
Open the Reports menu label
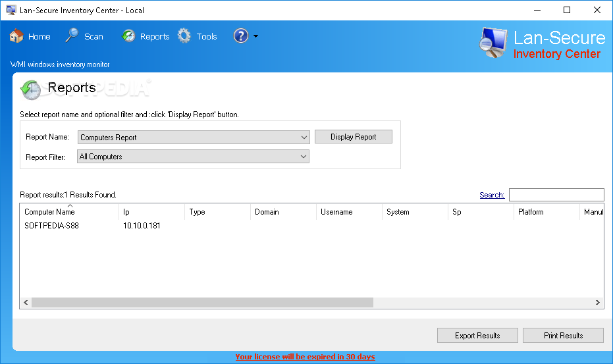(155, 37)
